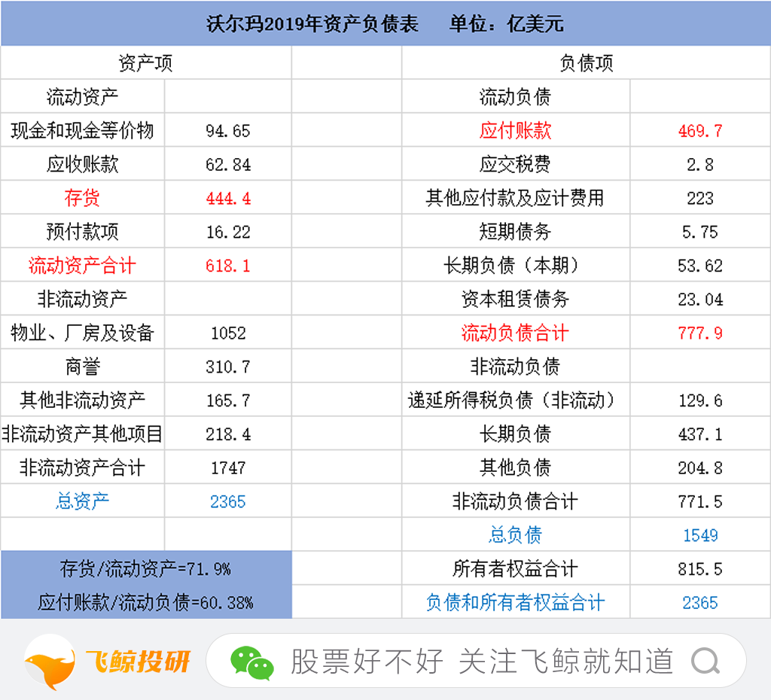Screen dimensions: 771x700
Task: Click the 飞鲸投研 whale logo
Action: (x=50, y=662)
